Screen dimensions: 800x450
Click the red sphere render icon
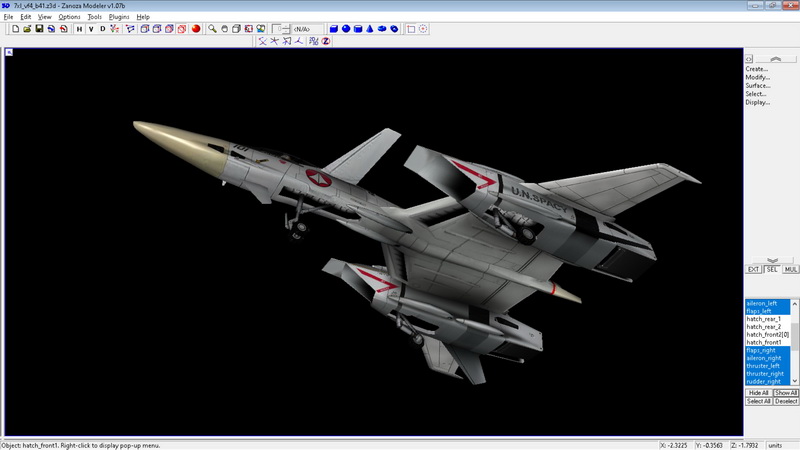tap(196, 29)
